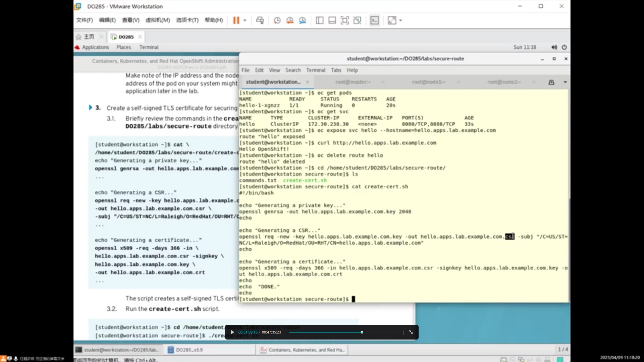Screen dimensions: 644x362
Task: Close the DO285 VM tab
Action: click(x=140, y=37)
